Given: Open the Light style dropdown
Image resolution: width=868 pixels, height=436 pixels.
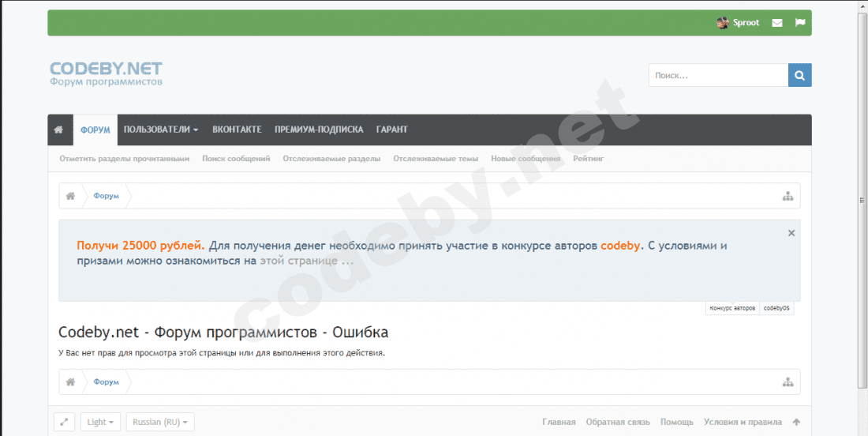Looking at the screenshot, I should pos(100,422).
